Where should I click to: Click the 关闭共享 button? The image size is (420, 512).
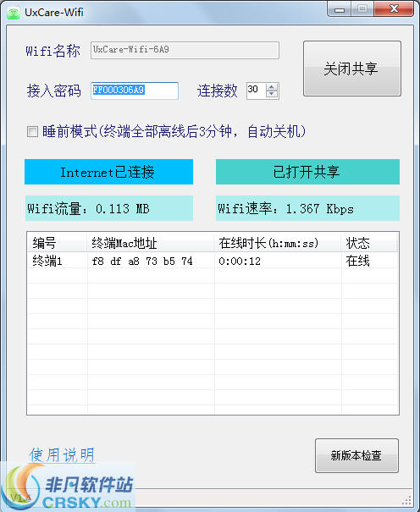point(351,69)
